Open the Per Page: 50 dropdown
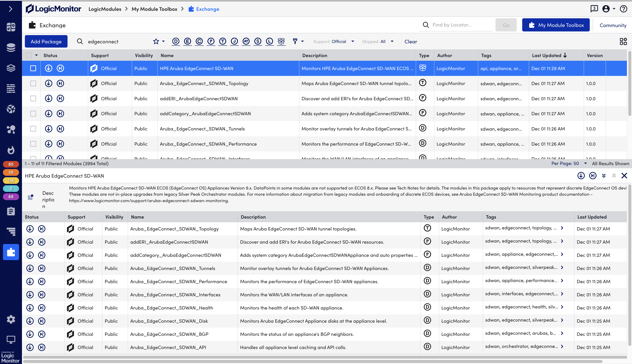 pos(569,164)
